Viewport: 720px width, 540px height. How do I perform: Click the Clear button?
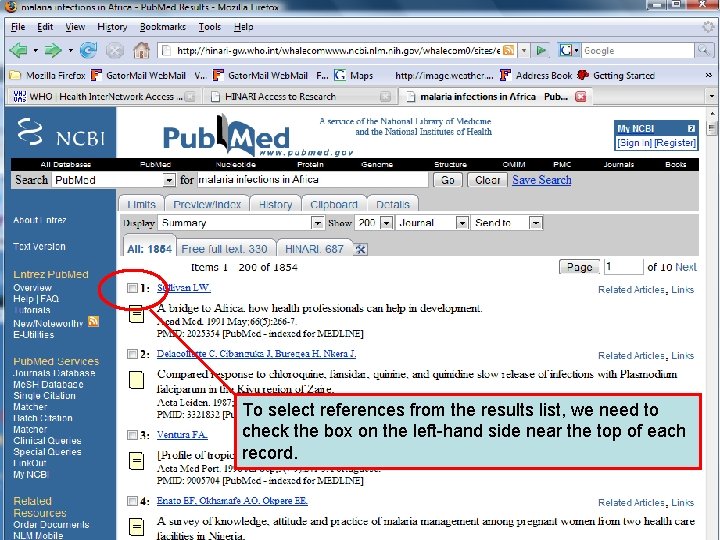click(x=487, y=180)
